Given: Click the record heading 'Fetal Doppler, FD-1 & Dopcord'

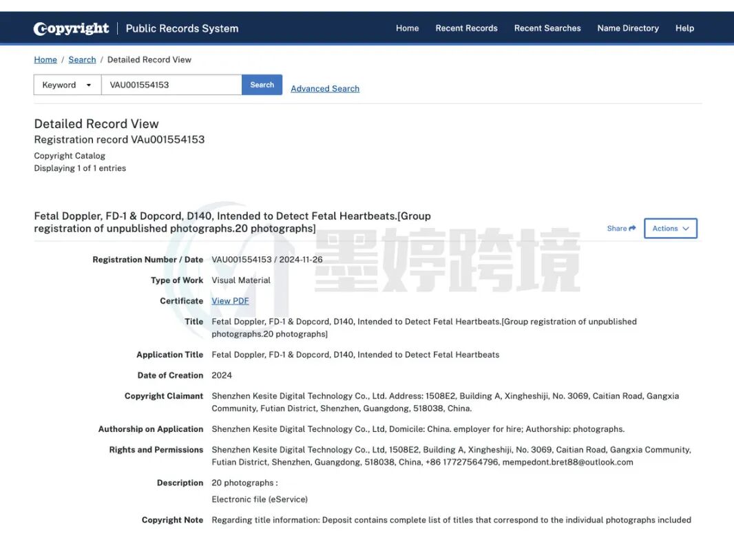Looking at the screenshot, I should pos(232,222).
